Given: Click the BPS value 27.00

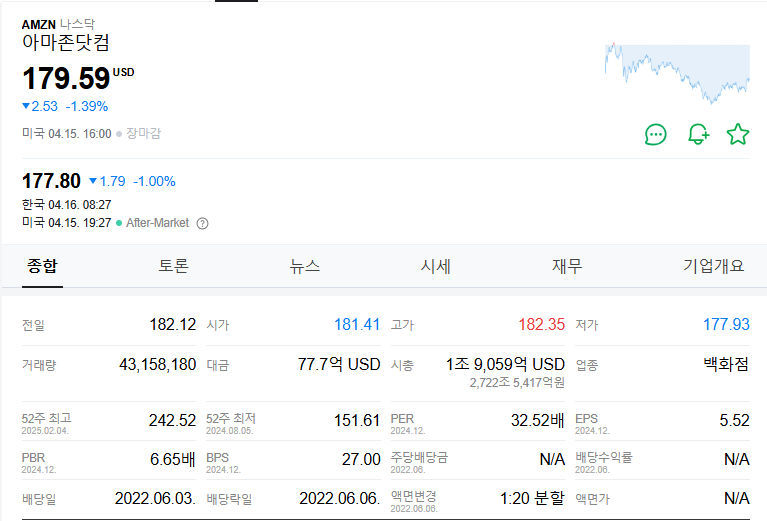Looking at the screenshot, I should (361, 459).
